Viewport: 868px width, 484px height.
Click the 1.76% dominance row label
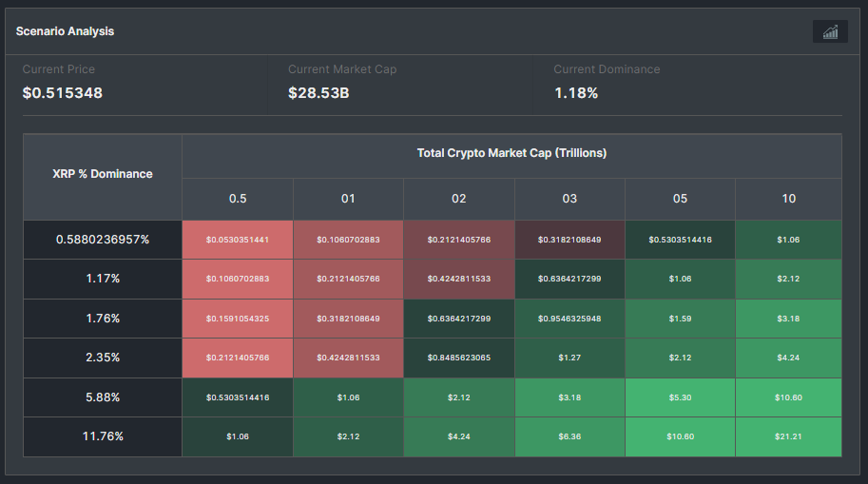(x=103, y=319)
